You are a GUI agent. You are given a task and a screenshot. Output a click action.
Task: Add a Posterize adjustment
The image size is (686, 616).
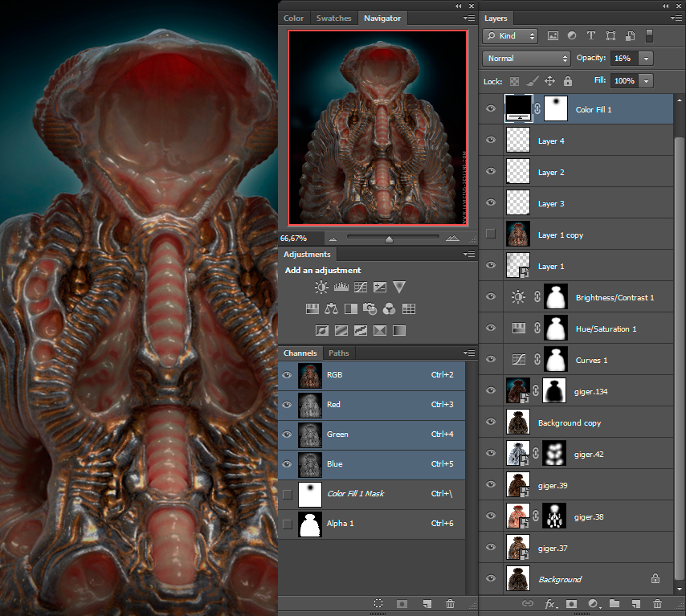tap(341, 330)
